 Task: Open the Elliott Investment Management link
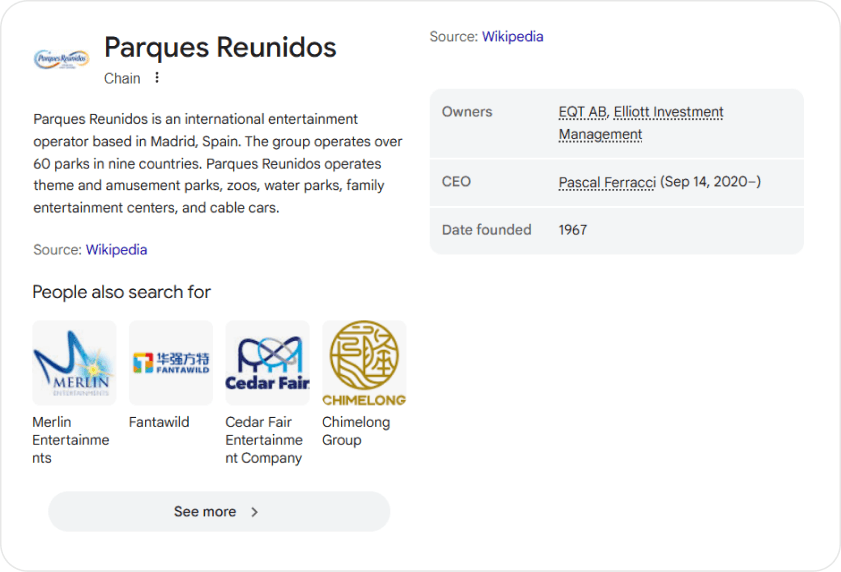point(641,123)
